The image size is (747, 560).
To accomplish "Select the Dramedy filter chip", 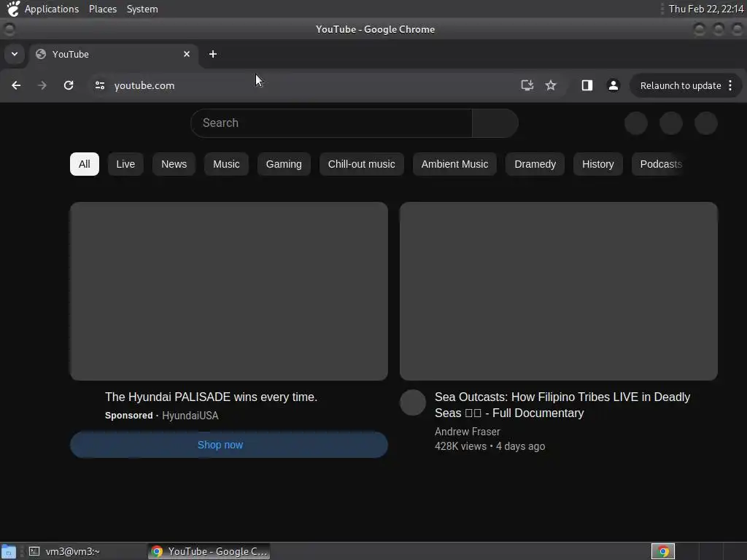I will click(x=535, y=164).
